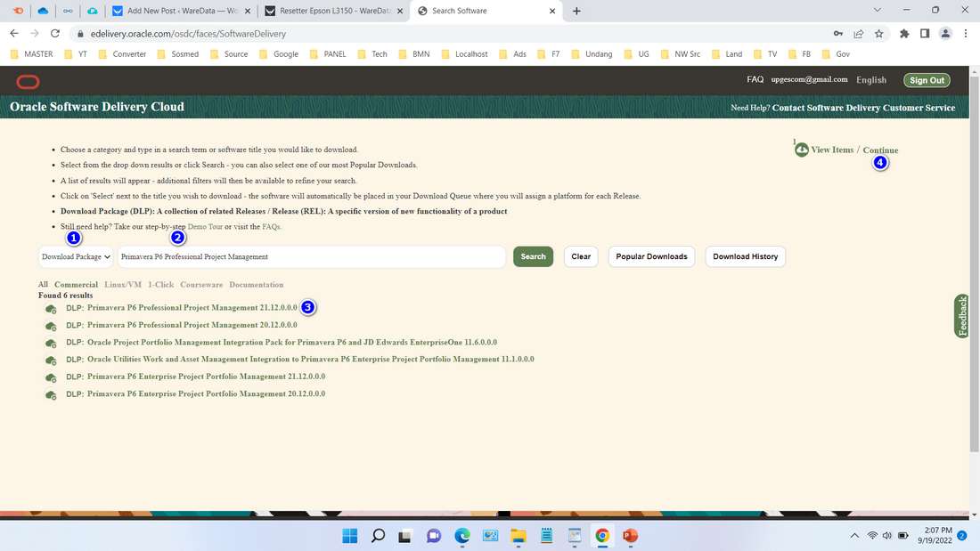The width and height of the screenshot is (980, 551).
Task: Open the Download Package dropdown
Action: [76, 256]
